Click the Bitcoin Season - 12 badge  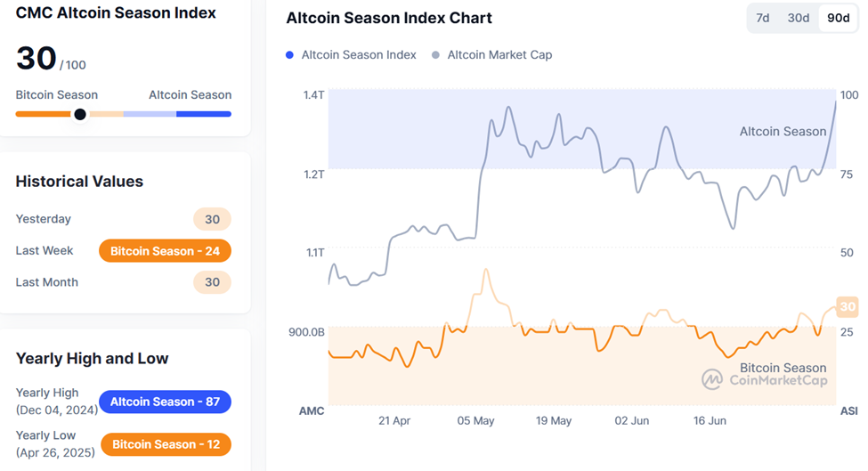click(166, 444)
